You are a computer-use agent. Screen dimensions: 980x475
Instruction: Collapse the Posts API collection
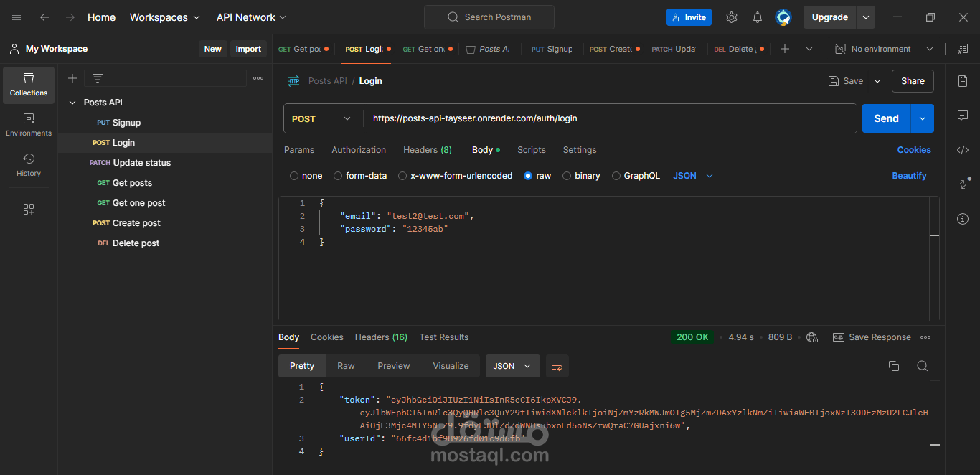point(72,103)
